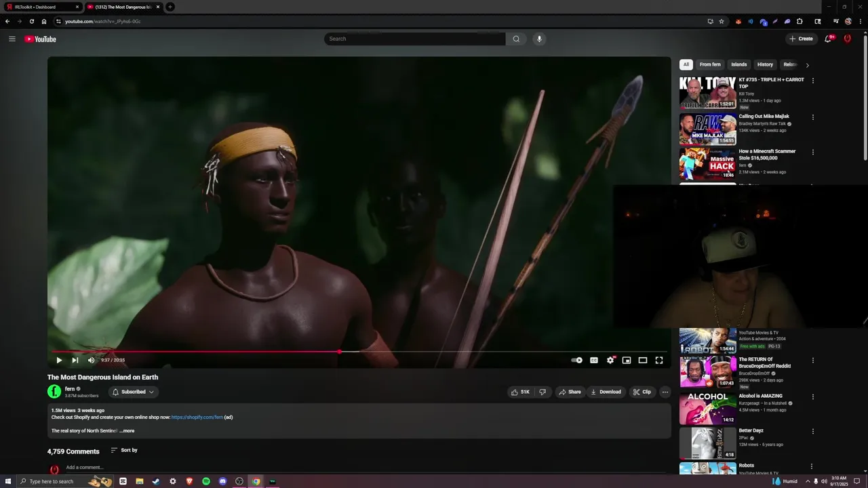
Task: Click the magnifier search button
Action: coord(516,39)
